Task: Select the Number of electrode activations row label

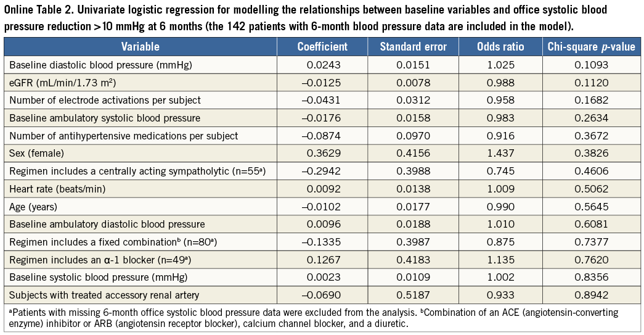Action: (x=105, y=100)
